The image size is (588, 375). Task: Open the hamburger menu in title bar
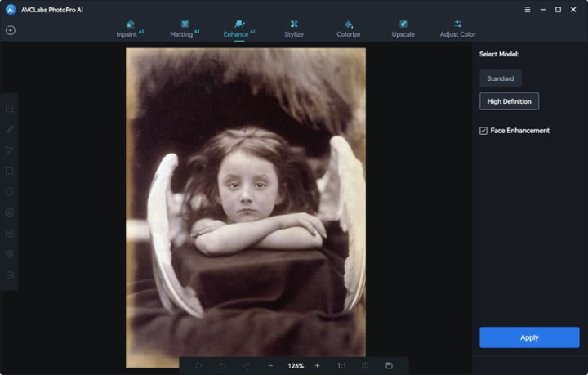click(528, 10)
